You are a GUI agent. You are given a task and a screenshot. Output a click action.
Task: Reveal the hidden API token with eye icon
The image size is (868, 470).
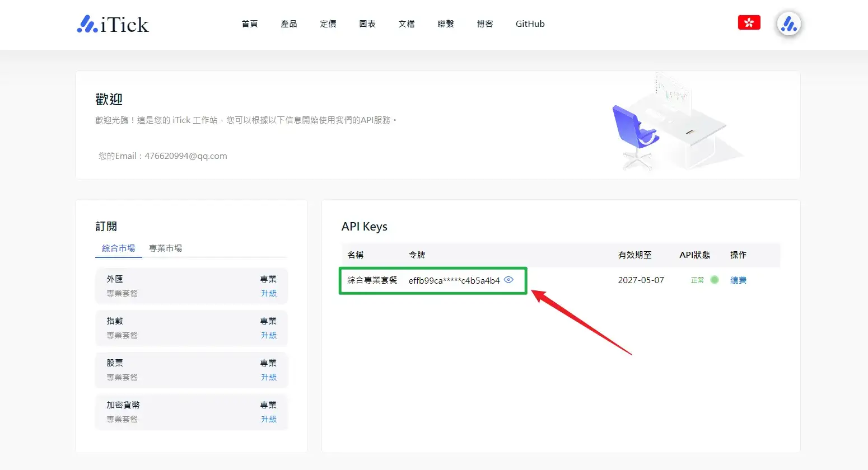click(x=508, y=280)
